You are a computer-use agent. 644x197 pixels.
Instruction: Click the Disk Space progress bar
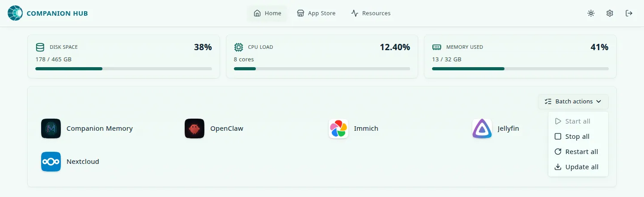[x=123, y=69]
